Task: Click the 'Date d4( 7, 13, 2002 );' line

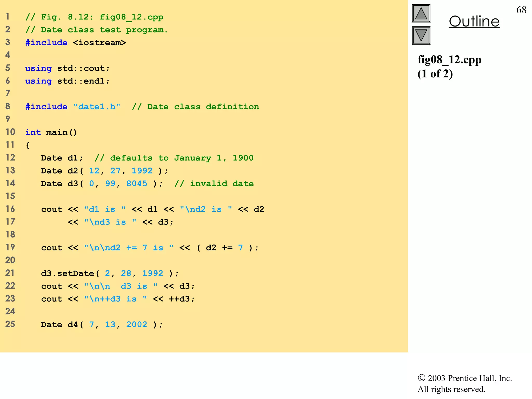Action: pyautogui.click(x=102, y=325)
